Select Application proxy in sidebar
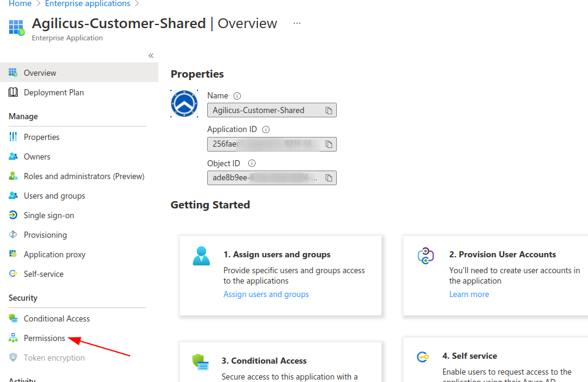The width and height of the screenshot is (588, 382). (x=55, y=254)
